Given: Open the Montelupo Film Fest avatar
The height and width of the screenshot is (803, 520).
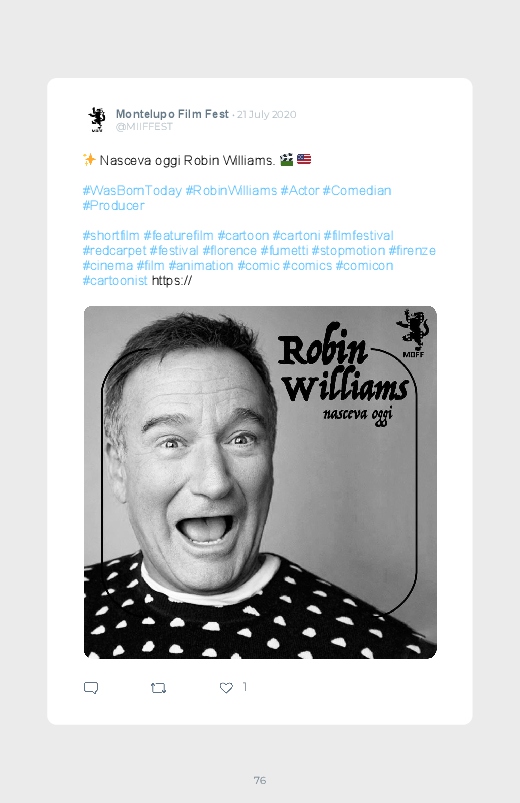Looking at the screenshot, I should [x=96, y=119].
